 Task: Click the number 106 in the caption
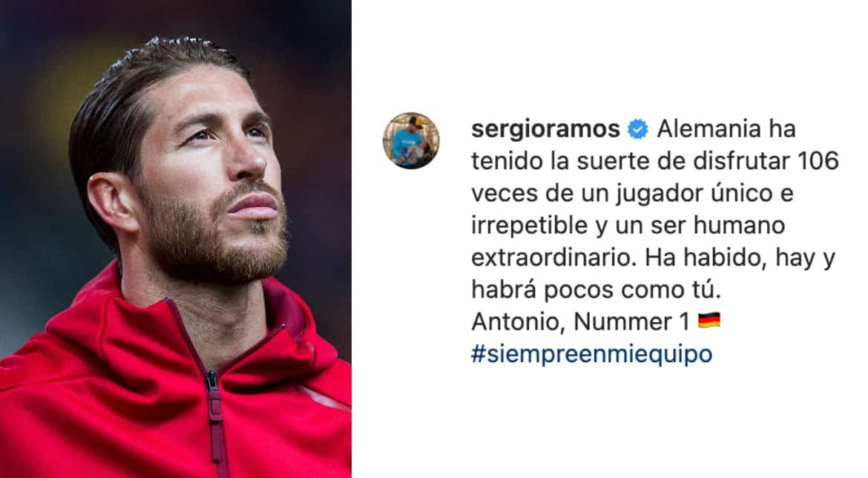[x=818, y=161]
